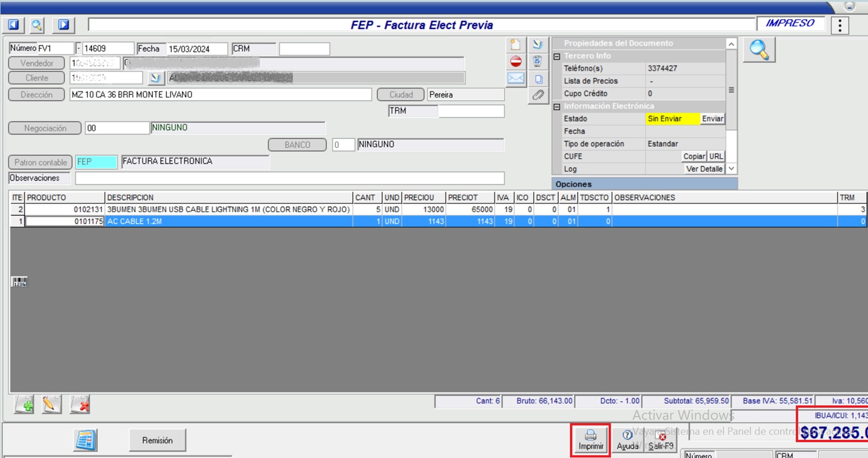Image resolution: width=868 pixels, height=458 pixels.
Task: Open the three-dot options menu
Action: click(839, 26)
